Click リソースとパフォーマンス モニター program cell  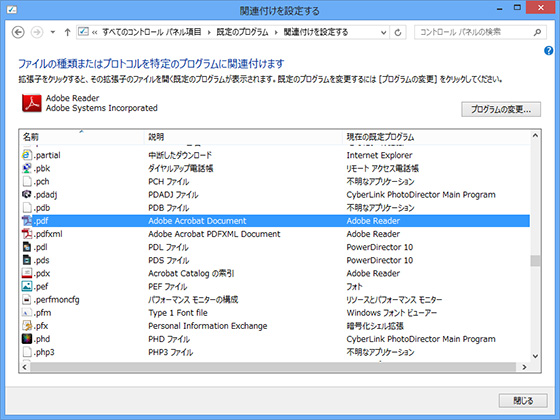(394, 300)
